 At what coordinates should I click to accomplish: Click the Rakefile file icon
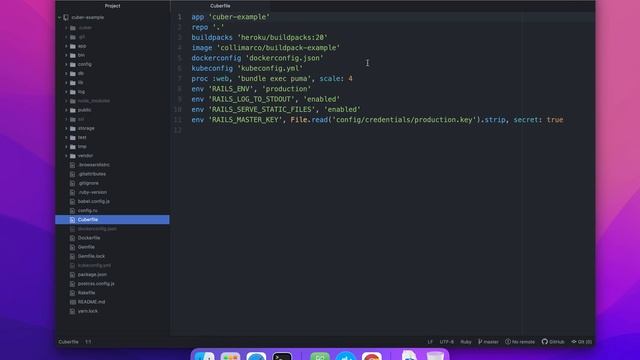click(72, 293)
